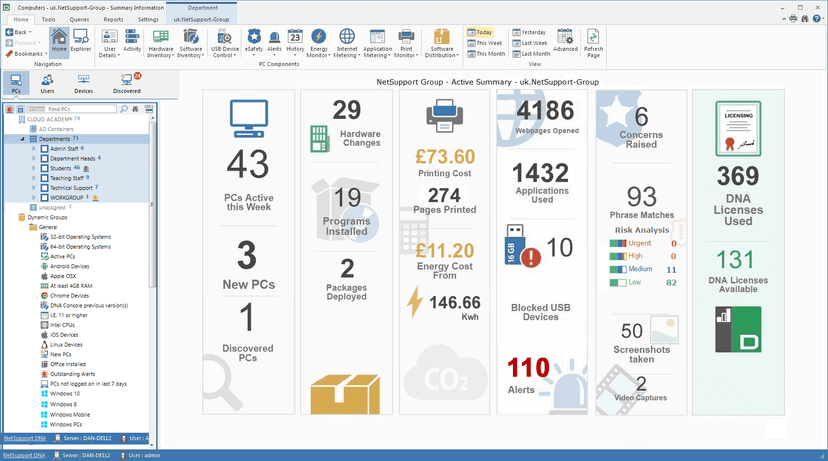Open Advanced date view options
The height and width of the screenshot is (461, 828).
[x=565, y=41]
